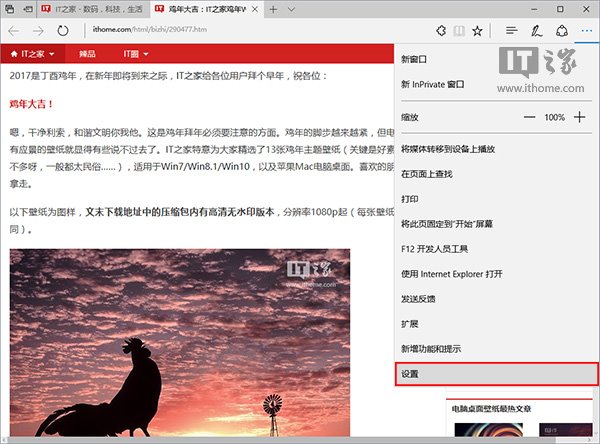
Task: Click the rooster sunset wallpaper image
Action: [x=180, y=343]
